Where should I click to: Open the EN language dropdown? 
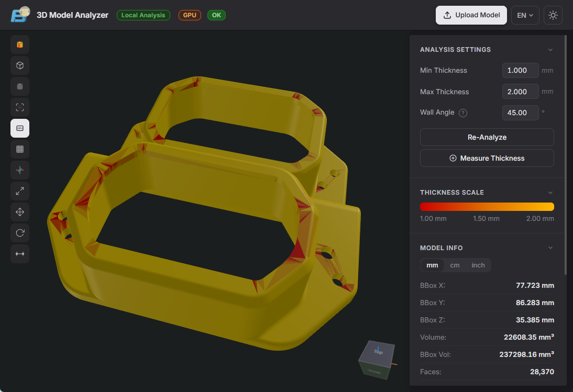click(525, 15)
